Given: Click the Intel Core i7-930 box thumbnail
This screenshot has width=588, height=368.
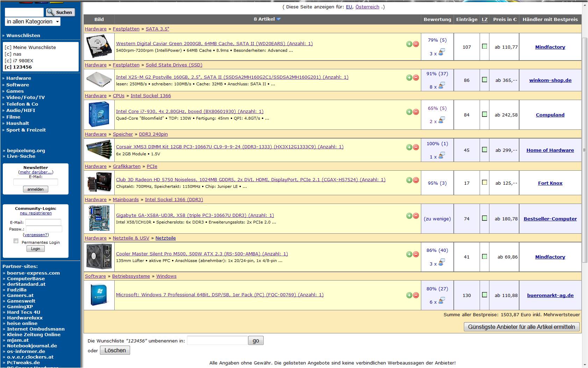Looking at the screenshot, I should tap(99, 115).
